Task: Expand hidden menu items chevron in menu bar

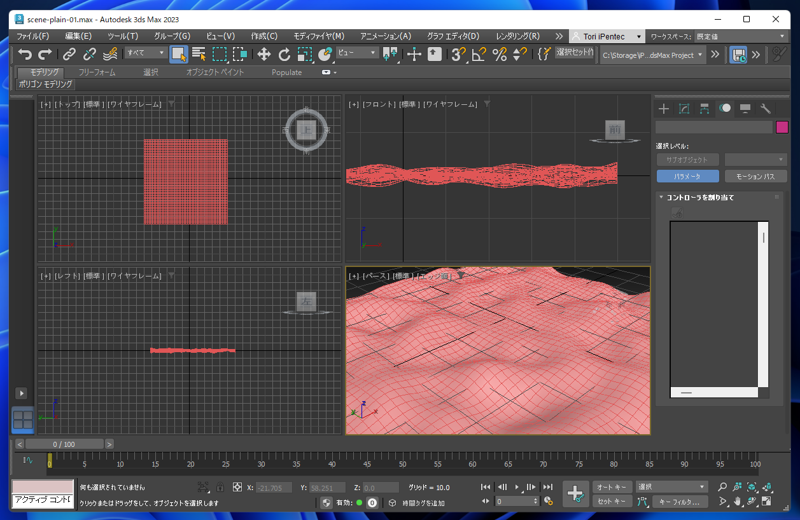Action: (559, 36)
